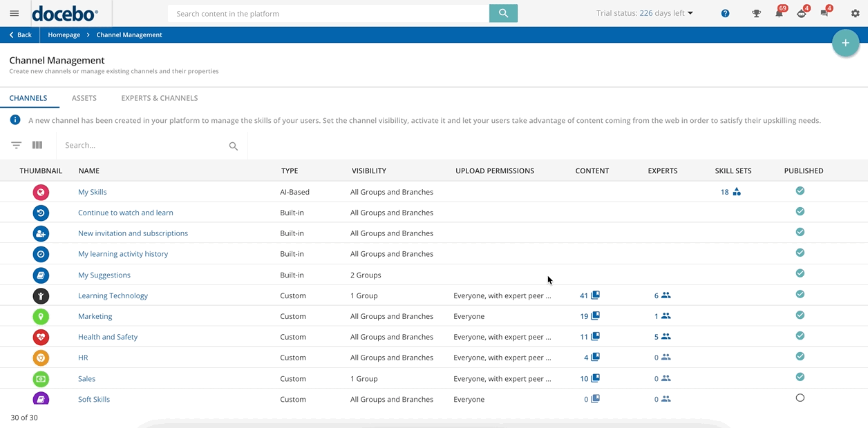This screenshot has height=428, width=868.
Task: Toggle published status for My Skills
Action: 800,191
